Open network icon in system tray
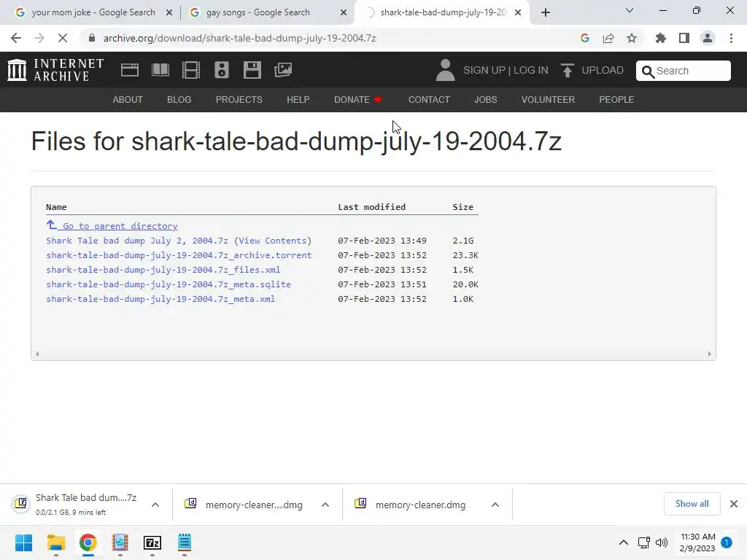Image resolution: width=747 pixels, height=560 pixels. (x=643, y=542)
